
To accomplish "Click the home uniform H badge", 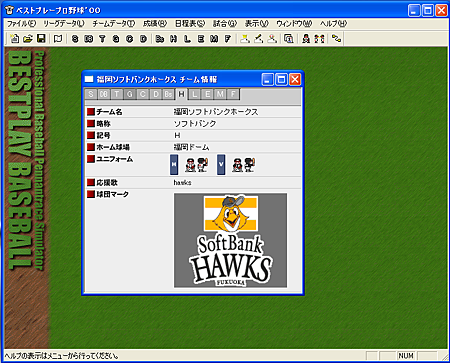I will click(174, 164).
